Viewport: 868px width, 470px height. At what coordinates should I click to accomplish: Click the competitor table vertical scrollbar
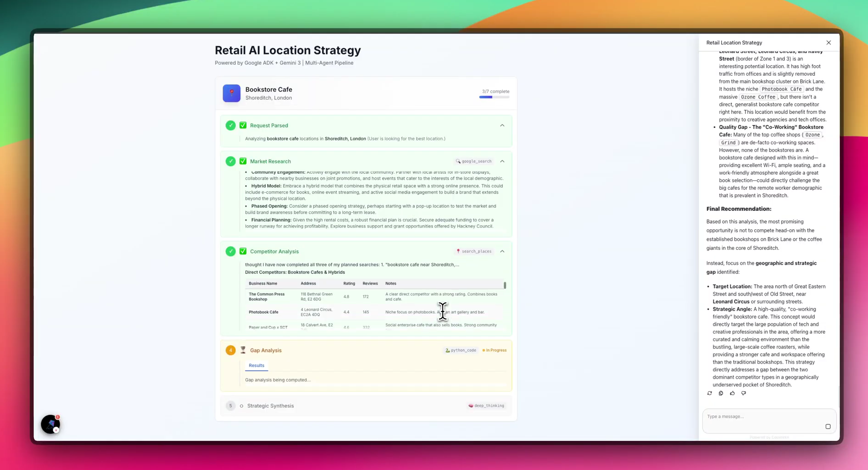click(505, 285)
